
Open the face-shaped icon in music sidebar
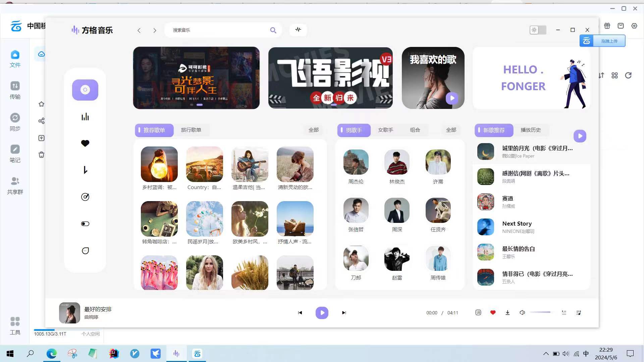tap(85, 251)
